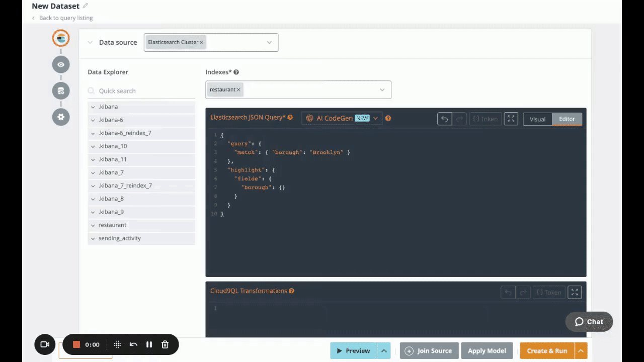This screenshot has height=362, width=644.
Task: Open the settings gear step in sidebar
Action: (x=61, y=117)
